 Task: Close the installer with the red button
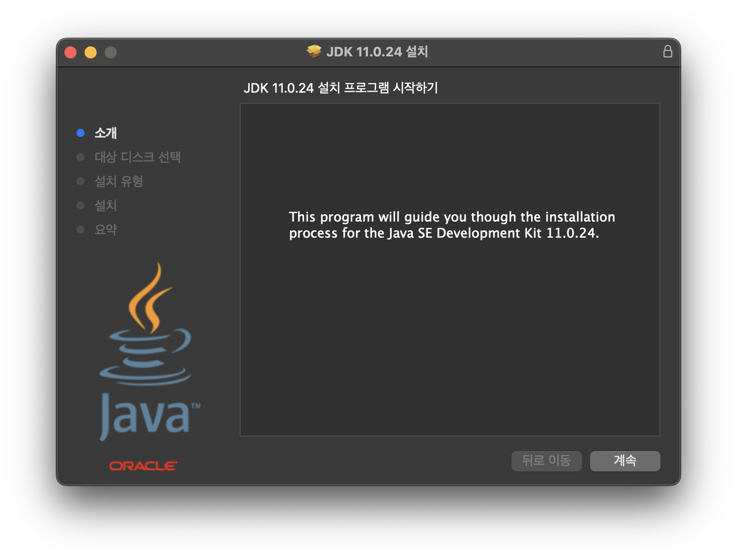(70, 52)
